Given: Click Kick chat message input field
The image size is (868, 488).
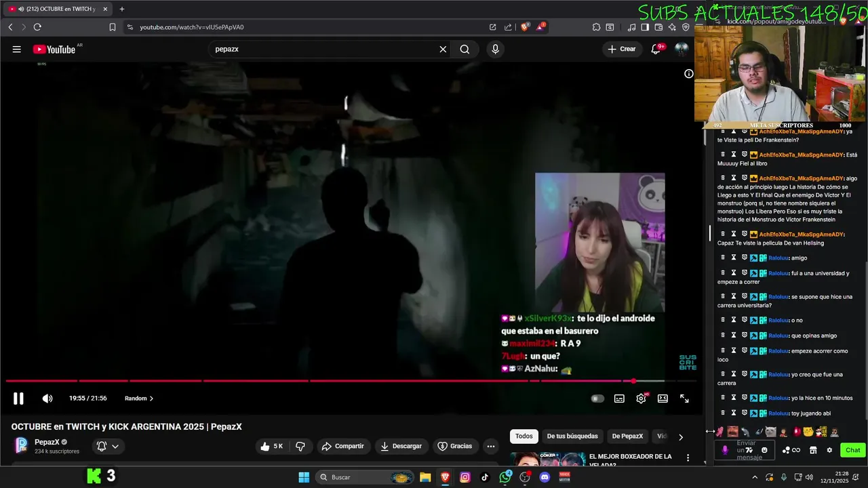Looking at the screenshot, I should 745,450.
